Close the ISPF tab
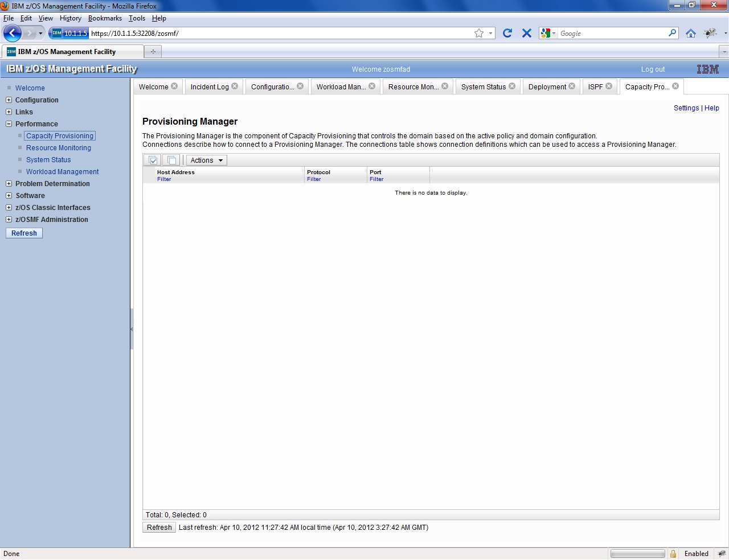This screenshot has width=729, height=560. coord(609,86)
